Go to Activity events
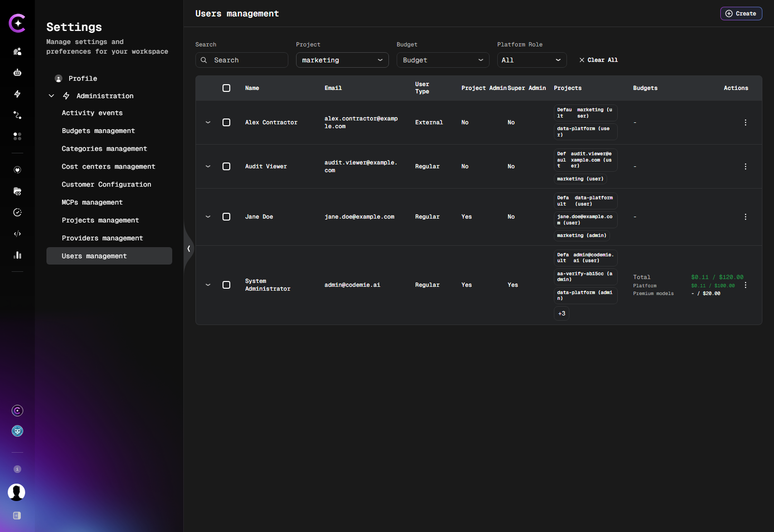The height and width of the screenshot is (532, 774). tap(92, 113)
